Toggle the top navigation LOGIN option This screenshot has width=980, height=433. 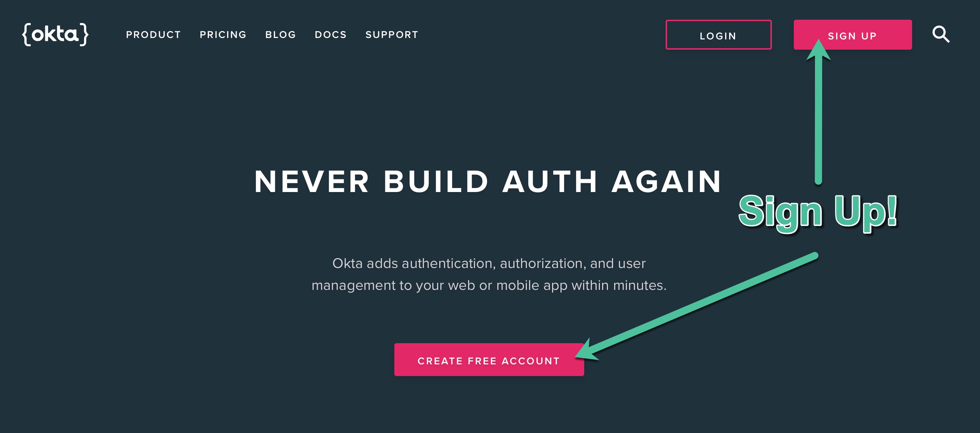[x=718, y=35]
